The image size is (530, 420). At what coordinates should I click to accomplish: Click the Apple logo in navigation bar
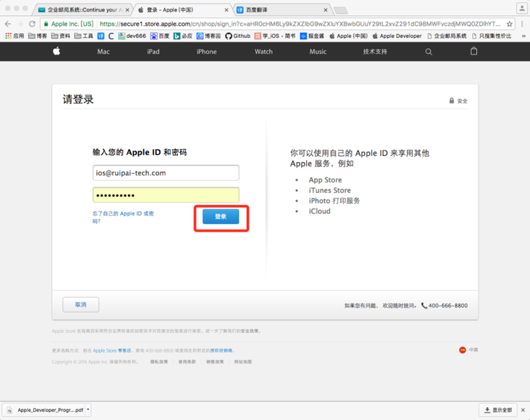[x=57, y=51]
